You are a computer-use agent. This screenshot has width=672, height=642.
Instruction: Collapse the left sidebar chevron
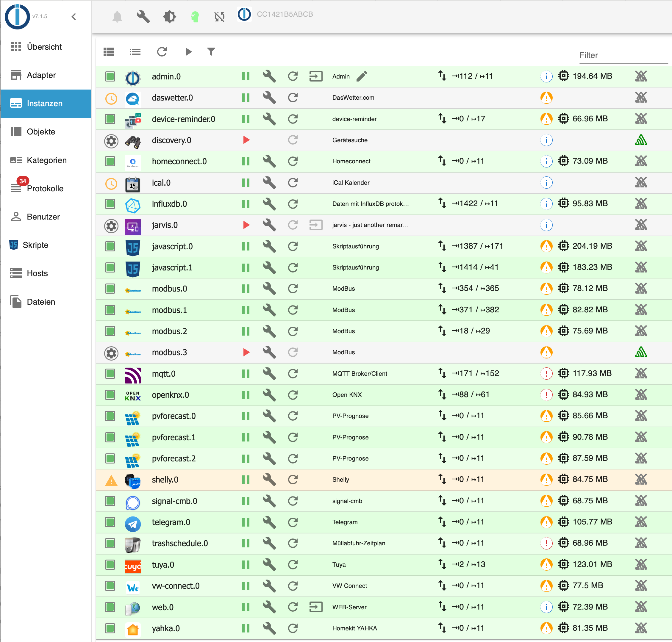coord(74,16)
